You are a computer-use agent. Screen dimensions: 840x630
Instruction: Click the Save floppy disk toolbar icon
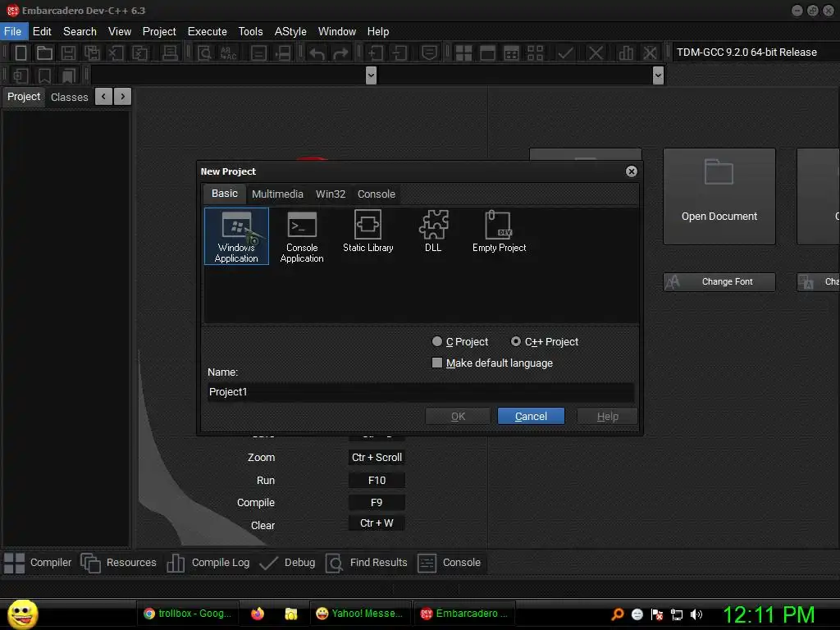[68, 52]
